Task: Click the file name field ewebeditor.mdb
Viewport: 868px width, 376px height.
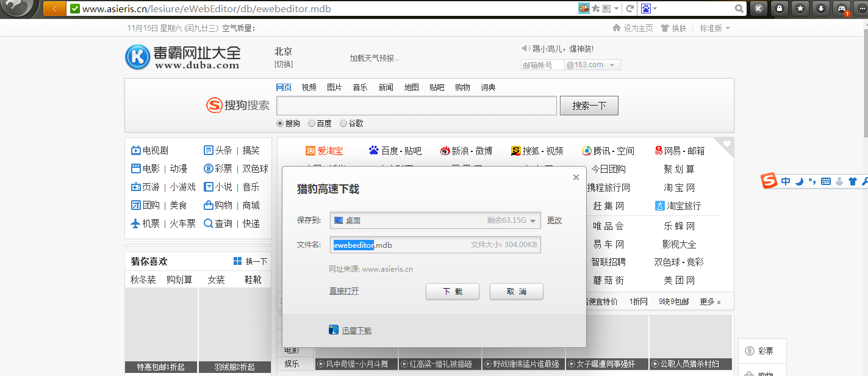Action: click(436, 245)
